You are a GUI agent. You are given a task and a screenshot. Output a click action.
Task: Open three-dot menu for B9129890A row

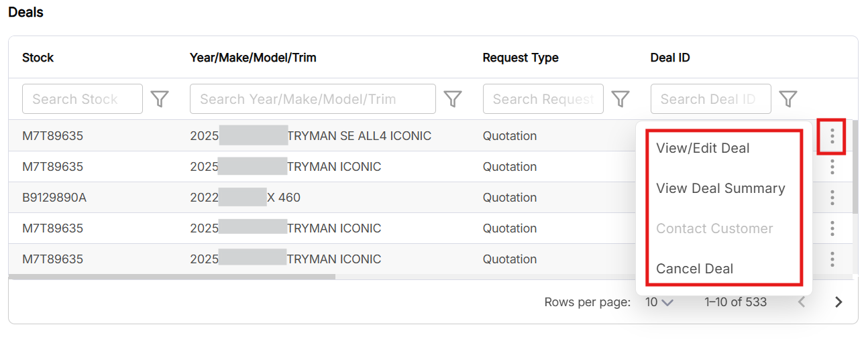tap(832, 198)
